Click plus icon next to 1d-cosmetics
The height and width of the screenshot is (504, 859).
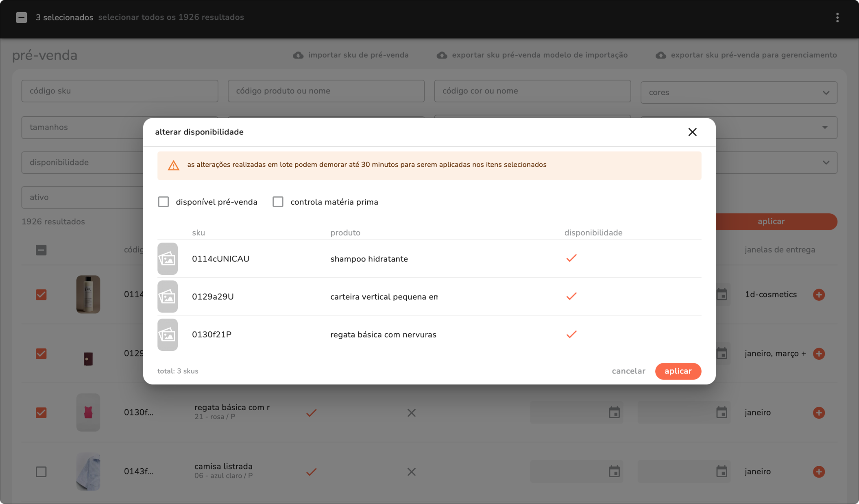click(x=819, y=295)
